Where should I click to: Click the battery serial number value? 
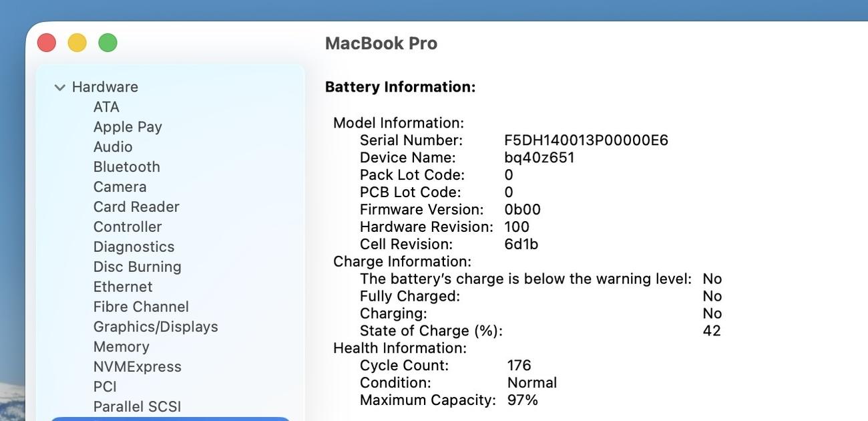(586, 140)
